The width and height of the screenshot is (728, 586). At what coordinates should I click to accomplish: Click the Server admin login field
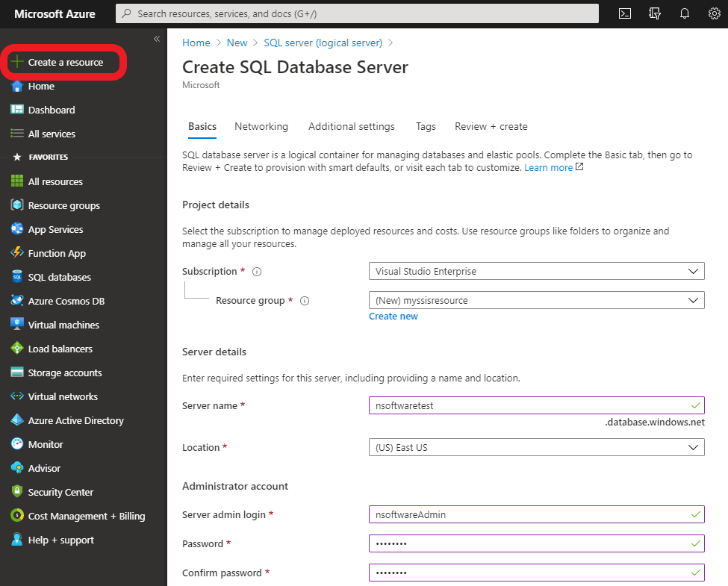click(537, 514)
